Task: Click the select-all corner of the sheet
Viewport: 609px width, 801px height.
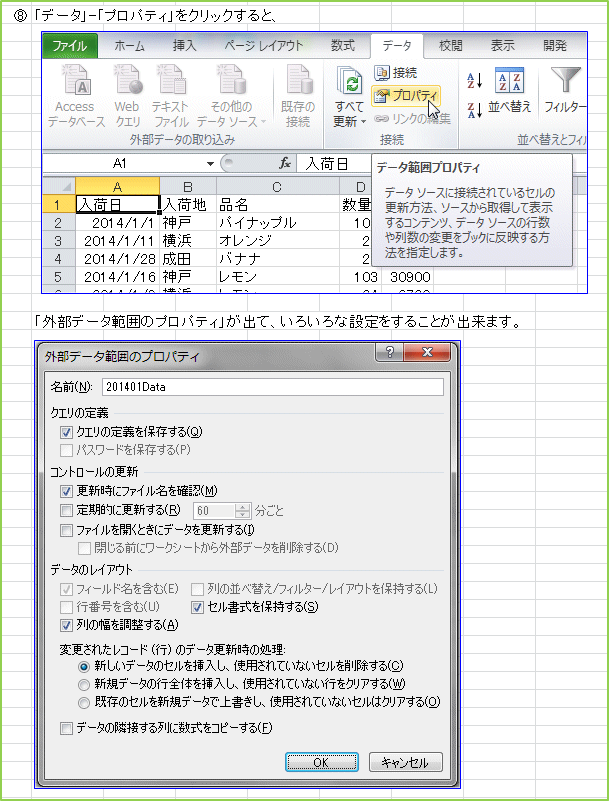Action: 58,186
